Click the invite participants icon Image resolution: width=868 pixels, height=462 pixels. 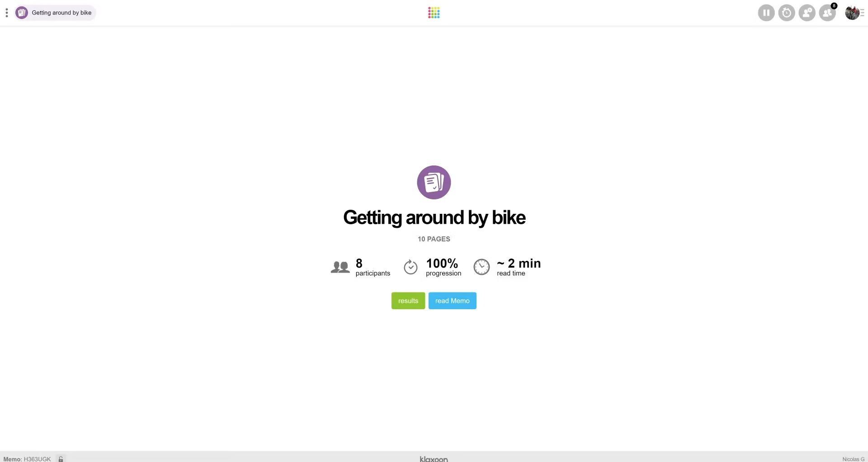(807, 13)
